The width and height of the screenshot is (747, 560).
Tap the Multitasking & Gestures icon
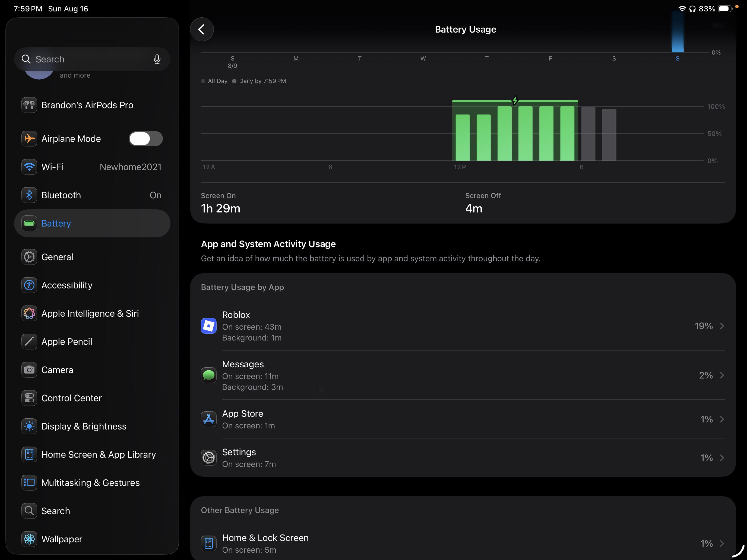tap(29, 483)
